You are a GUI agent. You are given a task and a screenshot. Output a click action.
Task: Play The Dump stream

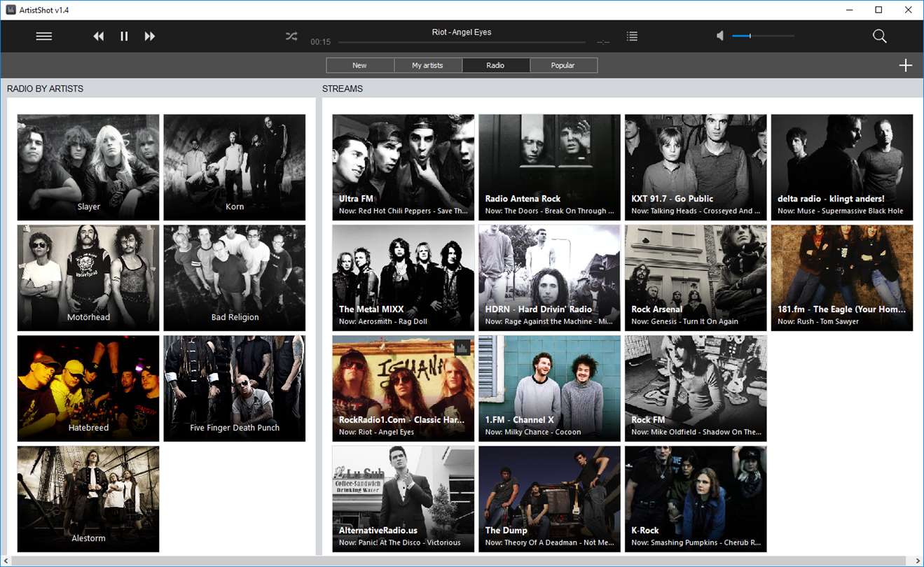point(550,499)
